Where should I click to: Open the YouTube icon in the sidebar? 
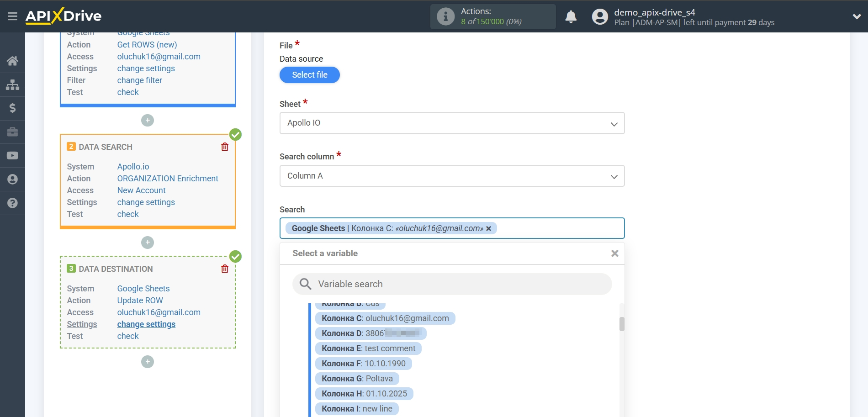point(12,155)
